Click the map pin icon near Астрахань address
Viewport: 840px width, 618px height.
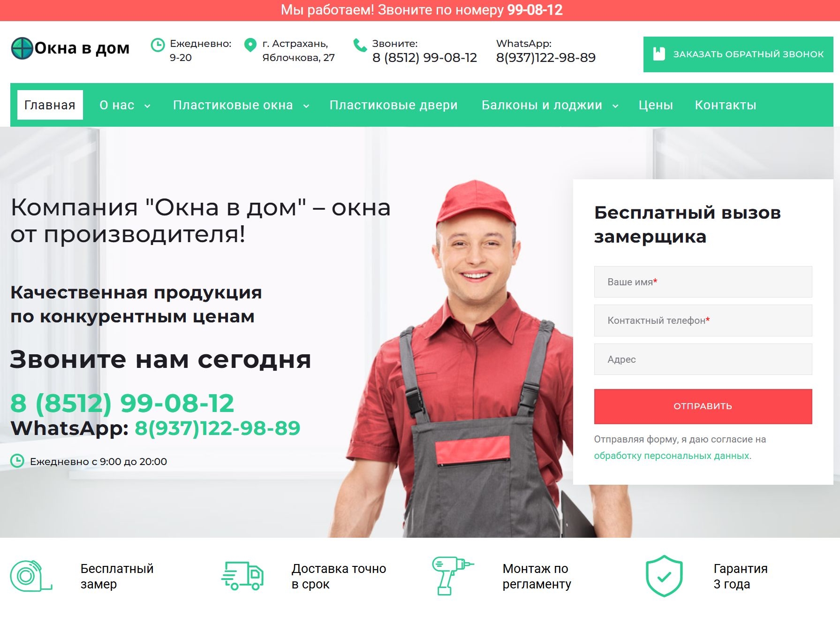click(x=250, y=45)
